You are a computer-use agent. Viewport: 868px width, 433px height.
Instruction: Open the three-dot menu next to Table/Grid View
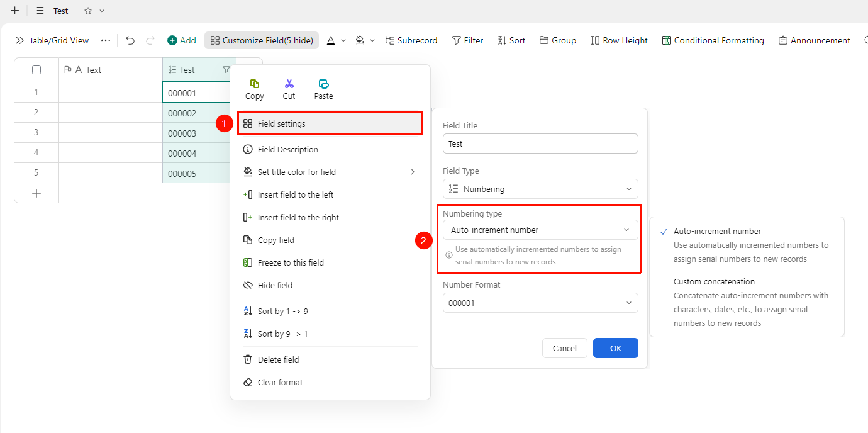106,40
